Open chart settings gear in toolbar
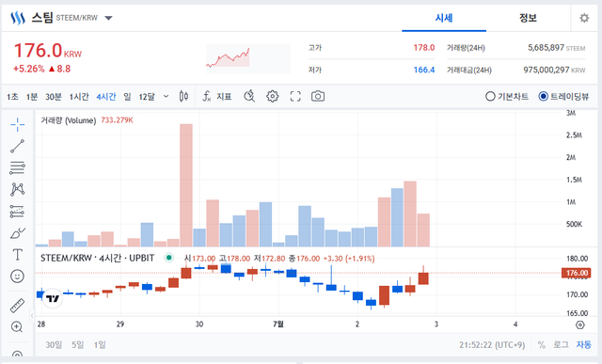 click(272, 96)
